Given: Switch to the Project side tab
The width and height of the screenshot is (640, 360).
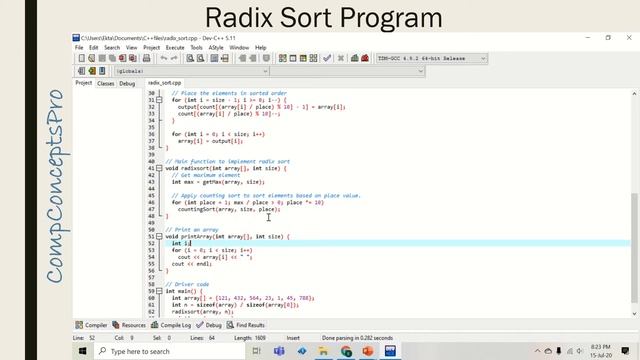Looking at the screenshot, I should coord(84,83).
